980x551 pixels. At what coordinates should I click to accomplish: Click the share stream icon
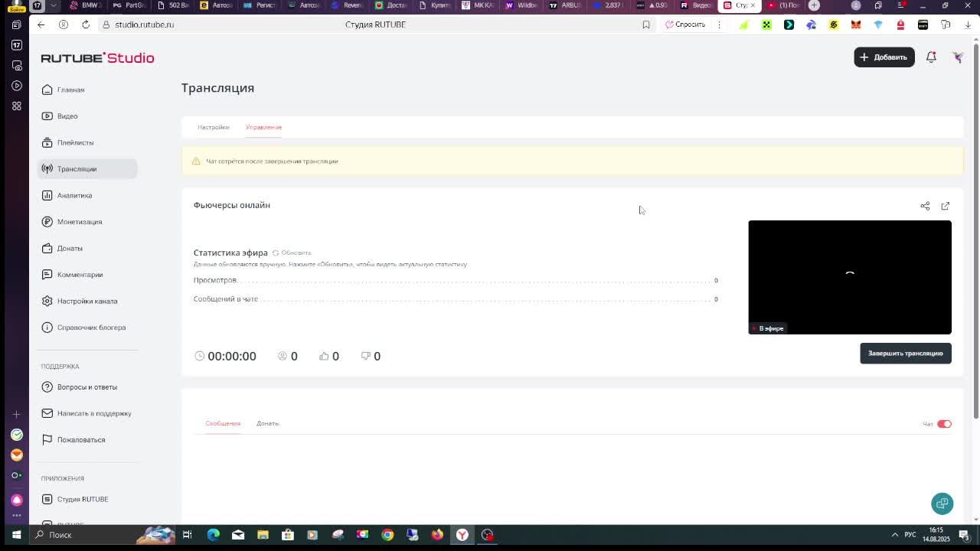coord(925,206)
